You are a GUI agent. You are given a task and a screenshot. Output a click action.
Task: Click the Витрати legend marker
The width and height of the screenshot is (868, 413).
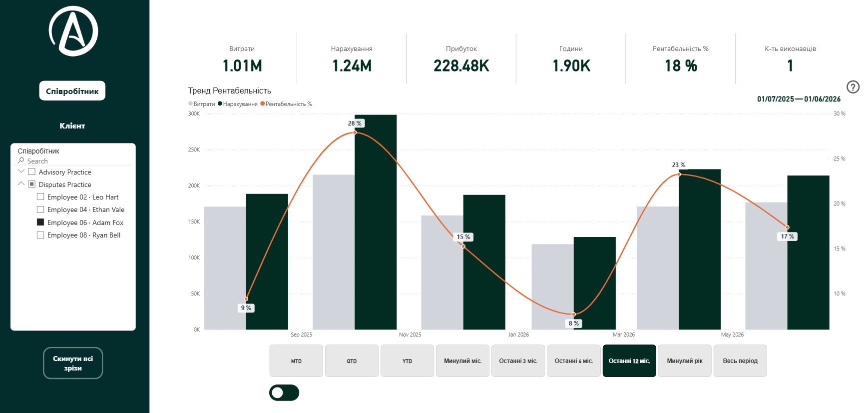click(x=190, y=103)
